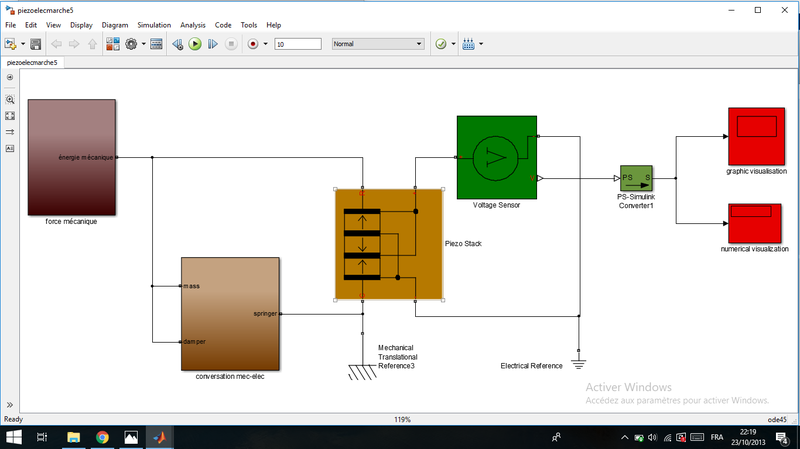Save the model using the floppy disk icon
The height and width of the screenshot is (449, 800).
36,44
